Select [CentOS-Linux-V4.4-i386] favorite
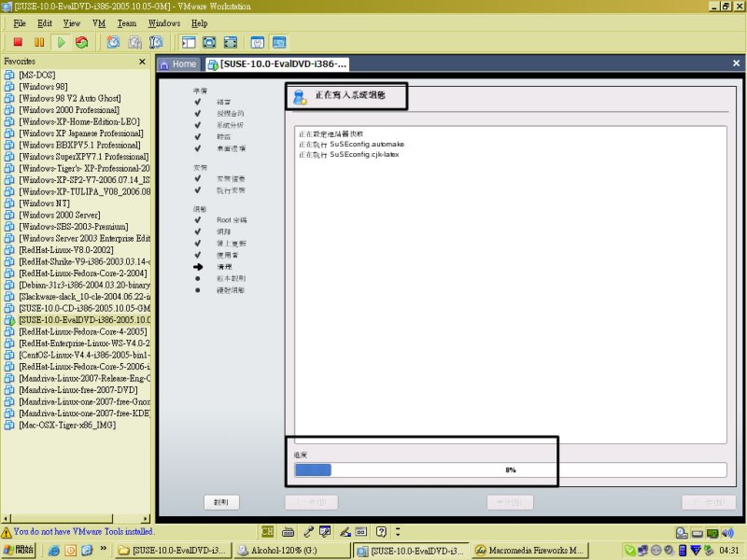Image resolution: width=747 pixels, height=560 pixels. click(84, 355)
